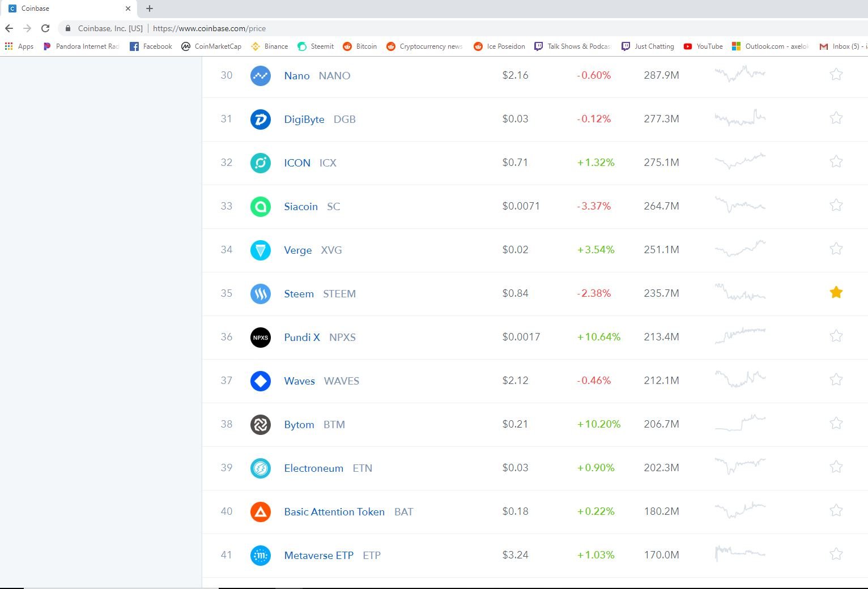Add Bytom to watchlist with star
Viewport: 868px width, 589px height.
pyautogui.click(x=836, y=423)
